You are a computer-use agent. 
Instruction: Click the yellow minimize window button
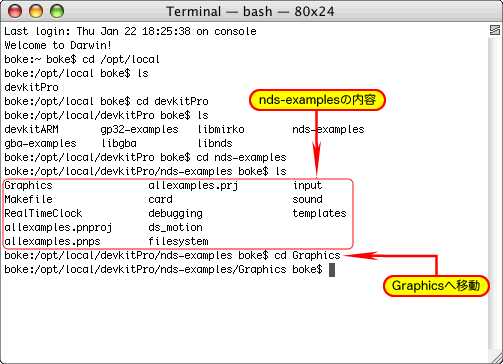pos(36,11)
